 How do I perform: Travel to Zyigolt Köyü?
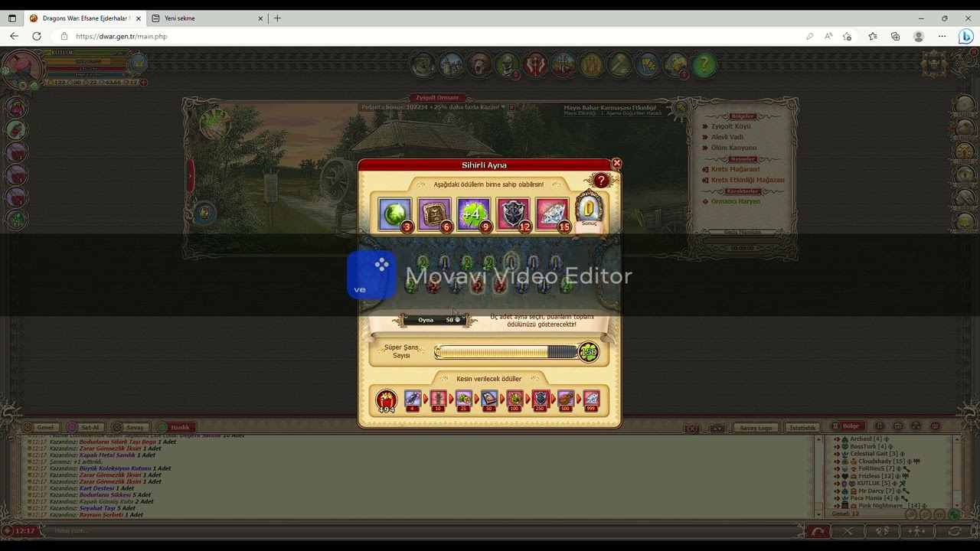click(x=731, y=126)
